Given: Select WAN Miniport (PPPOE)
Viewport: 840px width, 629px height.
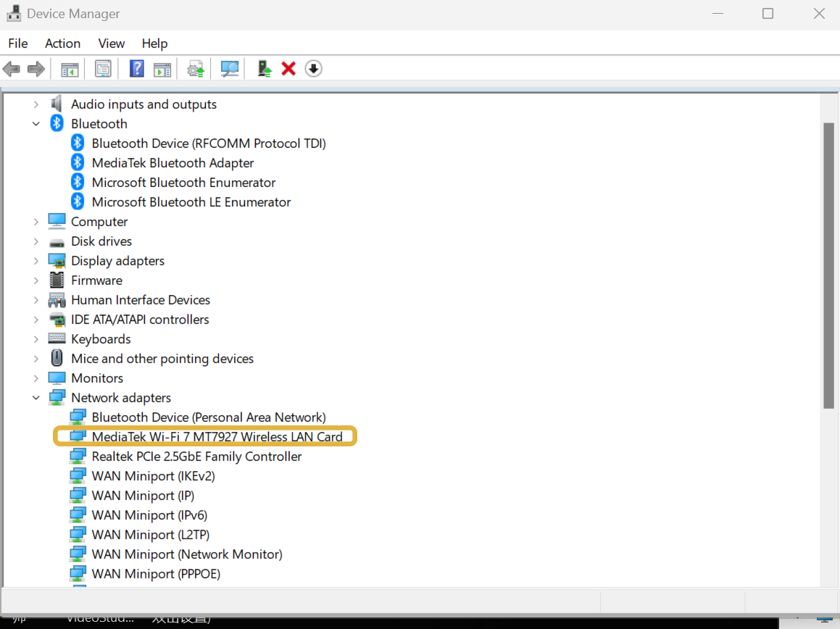Looking at the screenshot, I should click(156, 574).
